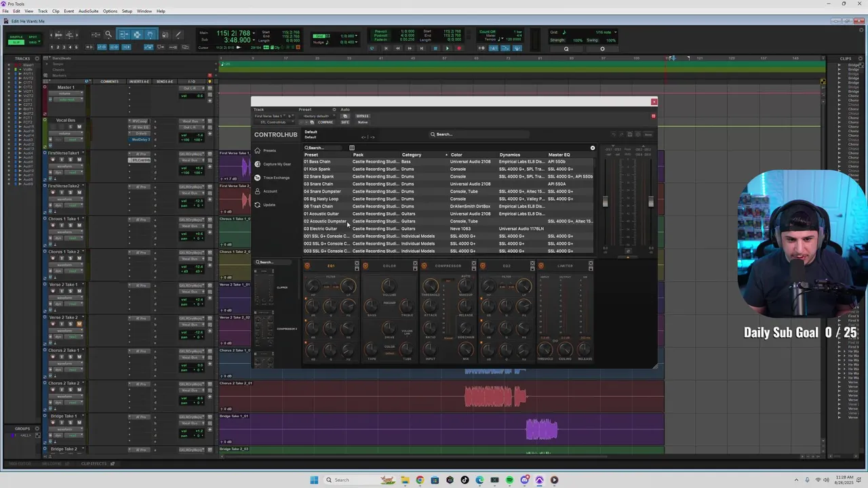Image resolution: width=868 pixels, height=488 pixels.
Task: Open the Groups list popup menu
Action: [x=37, y=428]
